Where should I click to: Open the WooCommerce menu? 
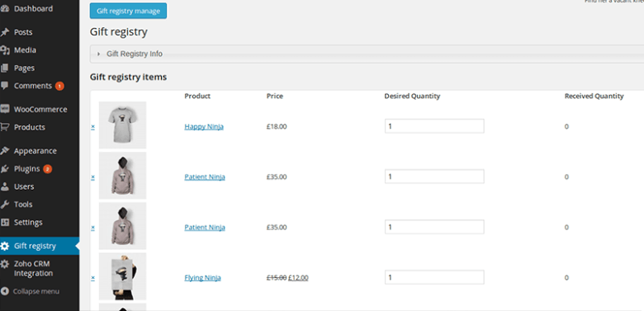[x=40, y=109]
